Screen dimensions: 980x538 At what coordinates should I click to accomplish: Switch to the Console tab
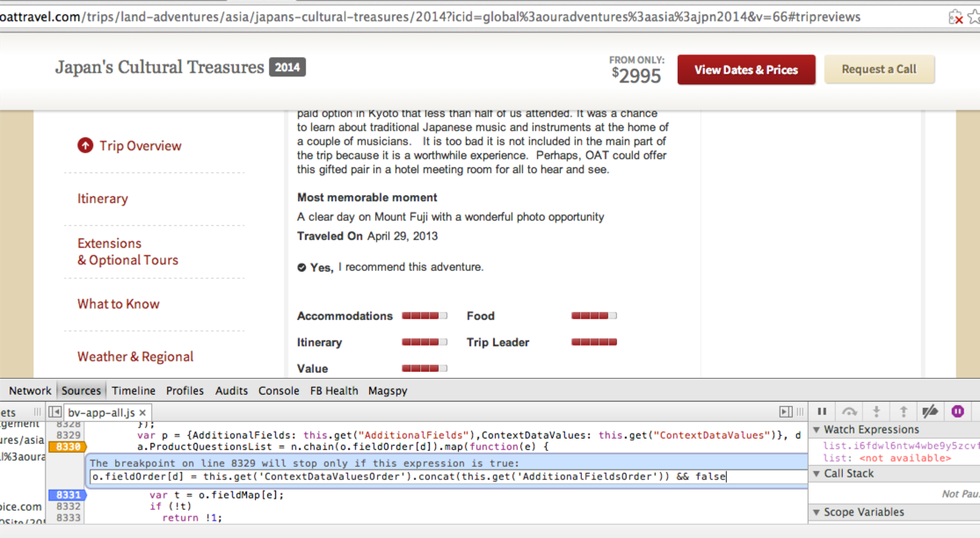279,390
